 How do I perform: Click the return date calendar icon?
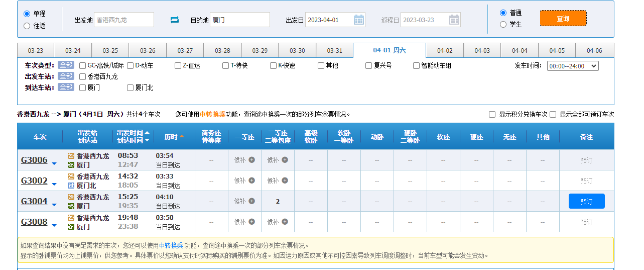point(454,20)
